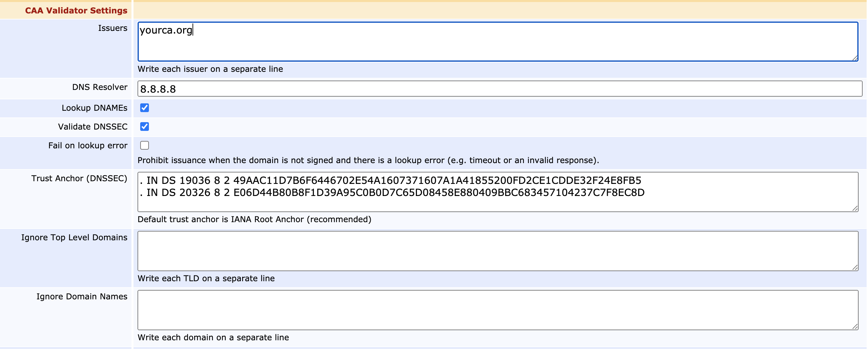This screenshot has width=868, height=349.
Task: Grab the resize handle of the Issuers text area
Action: pyautogui.click(x=855, y=58)
